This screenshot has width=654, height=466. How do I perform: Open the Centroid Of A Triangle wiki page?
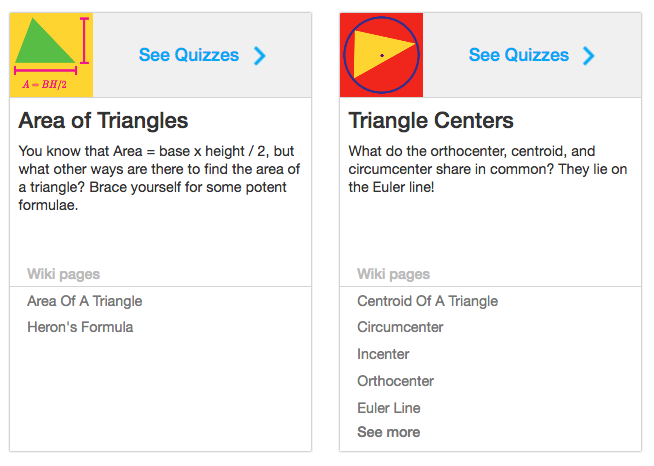pos(428,301)
